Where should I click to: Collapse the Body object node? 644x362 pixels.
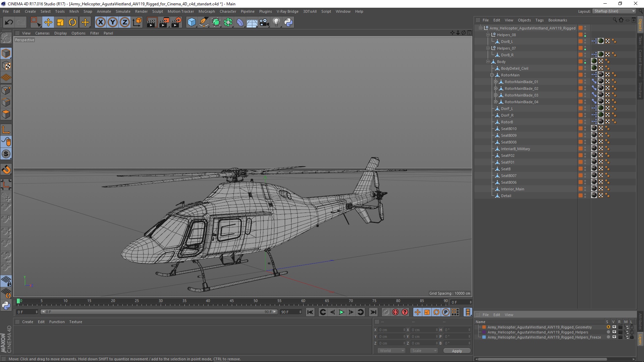click(488, 62)
